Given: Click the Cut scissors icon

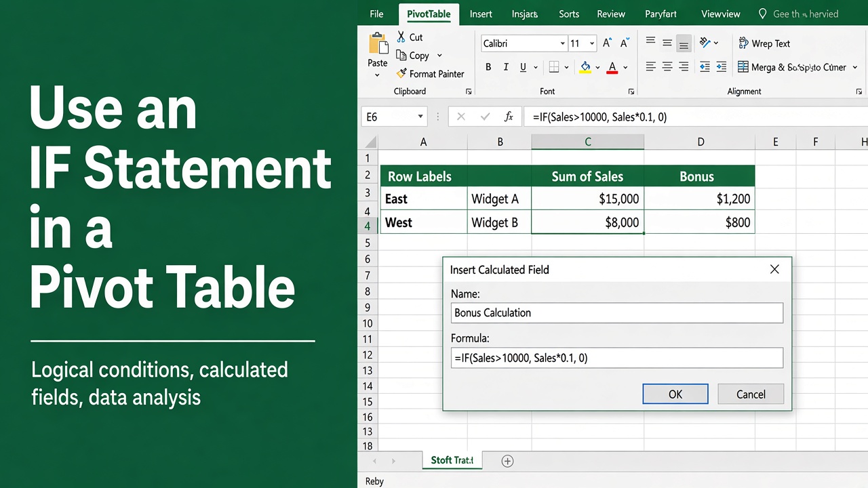Looking at the screenshot, I should 401,37.
